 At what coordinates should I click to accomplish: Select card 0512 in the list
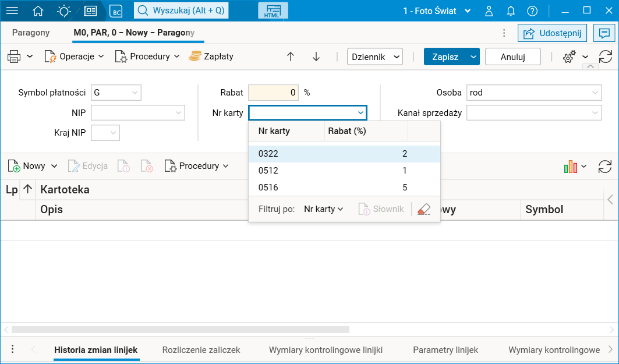[x=344, y=171]
